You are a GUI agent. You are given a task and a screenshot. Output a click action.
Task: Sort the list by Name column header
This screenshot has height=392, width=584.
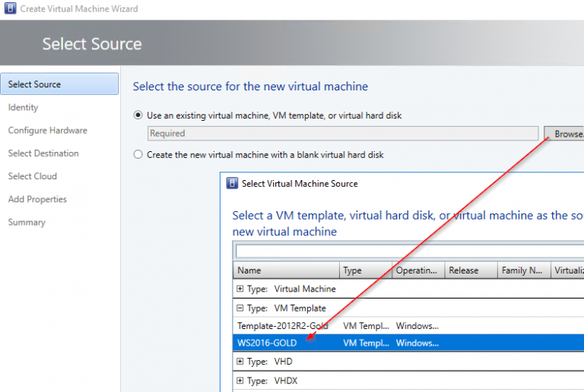pyautogui.click(x=285, y=270)
